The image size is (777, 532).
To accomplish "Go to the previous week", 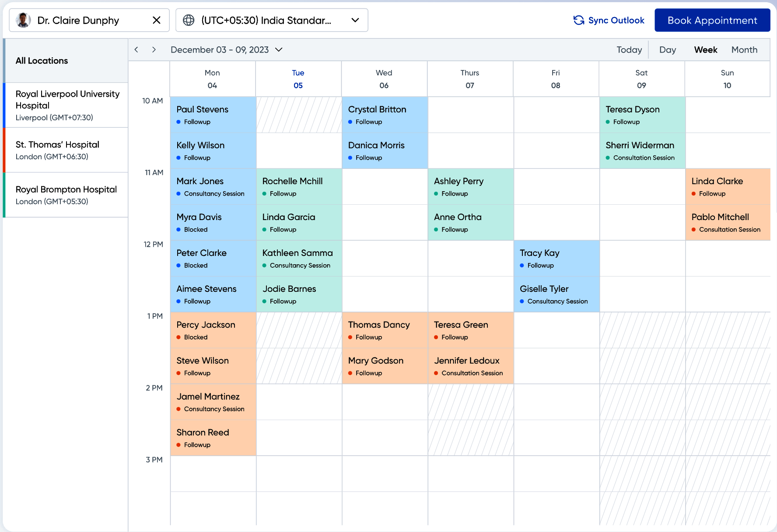I will (x=136, y=50).
